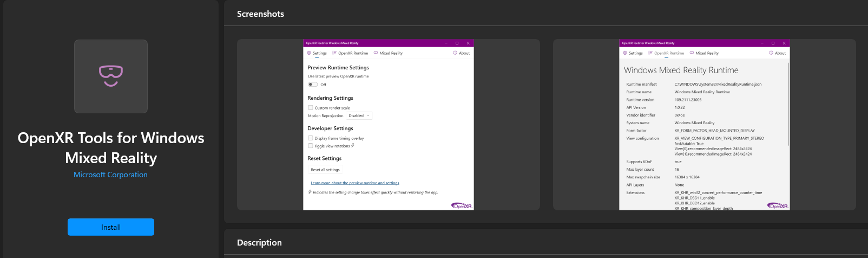
Task: Click the scrollbar in the second screenshot
Action: [x=788, y=104]
